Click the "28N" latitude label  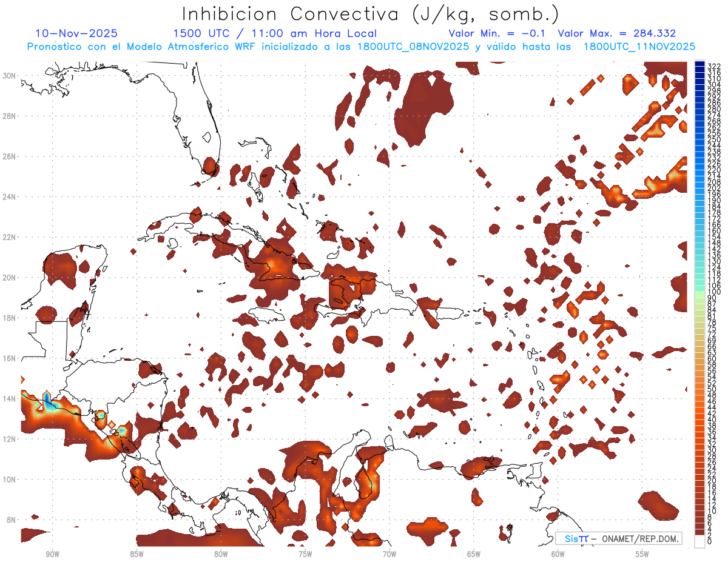click(10, 116)
